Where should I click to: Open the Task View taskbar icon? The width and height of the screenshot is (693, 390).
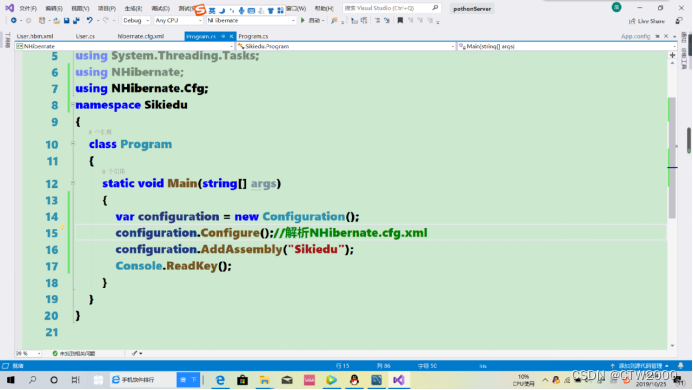click(76, 380)
